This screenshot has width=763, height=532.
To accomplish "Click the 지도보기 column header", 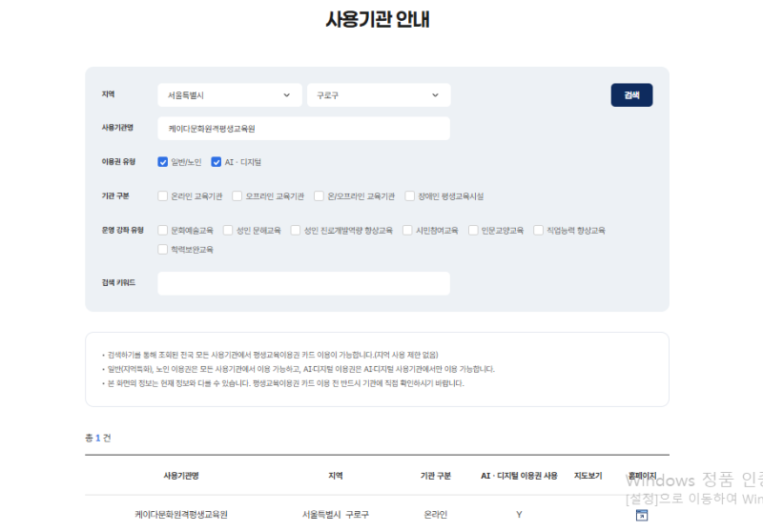I will [x=588, y=476].
